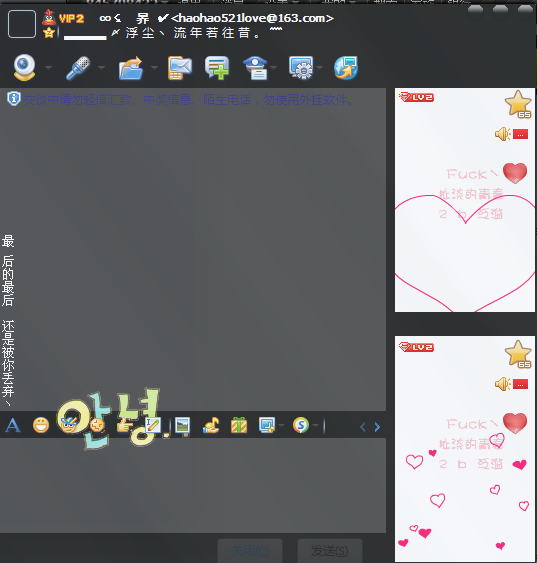Expand the video call dropdown arrow

click(48, 67)
